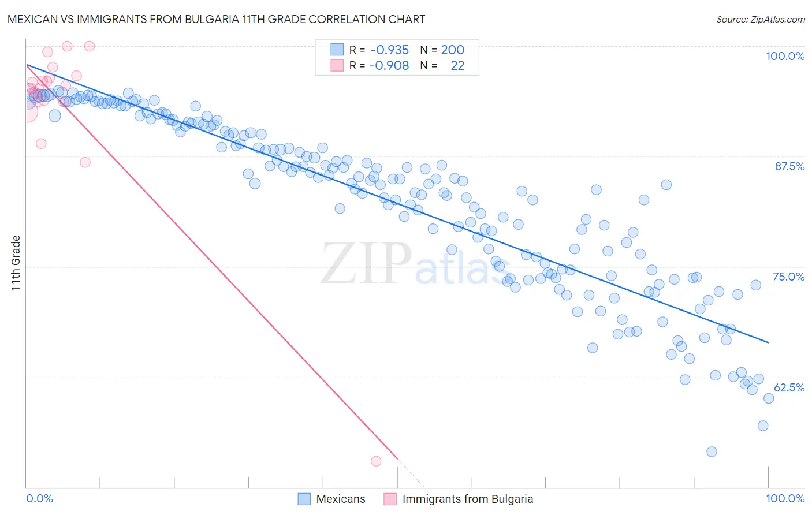Image resolution: width=812 pixels, height=515 pixels.
Task: Click the N = 22 value
Action: [x=442, y=65]
